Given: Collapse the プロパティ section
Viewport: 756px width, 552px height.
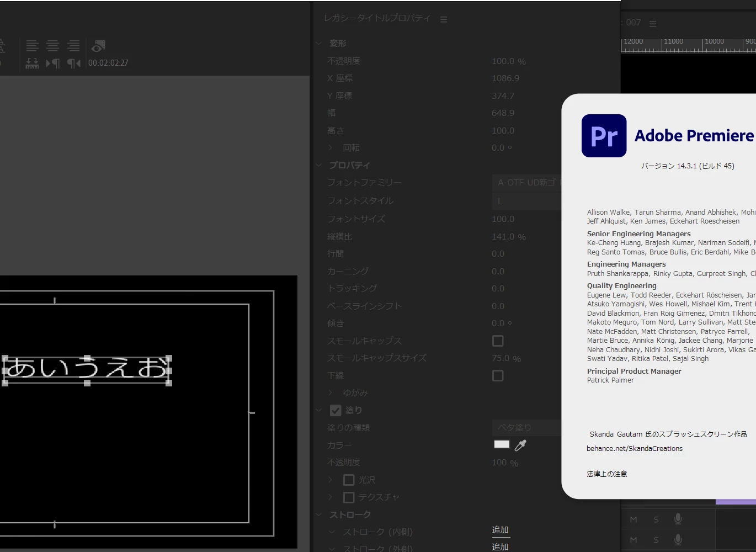Looking at the screenshot, I should [x=319, y=166].
